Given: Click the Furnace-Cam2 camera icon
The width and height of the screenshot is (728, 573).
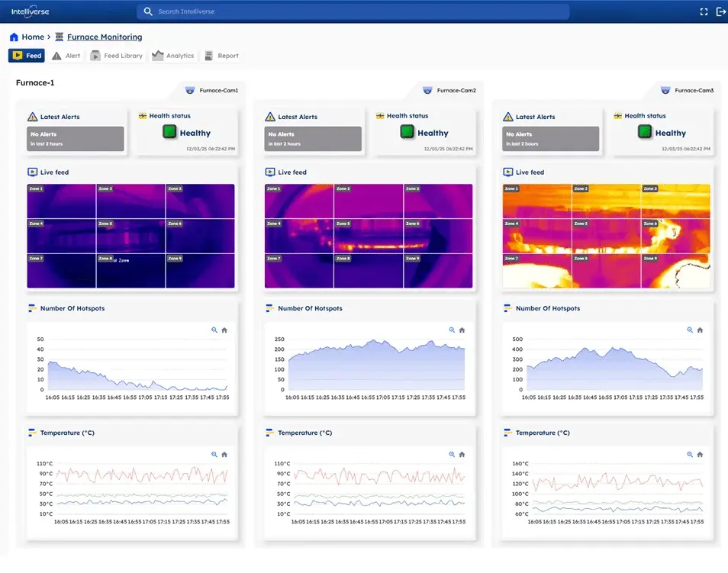Looking at the screenshot, I should [x=427, y=90].
